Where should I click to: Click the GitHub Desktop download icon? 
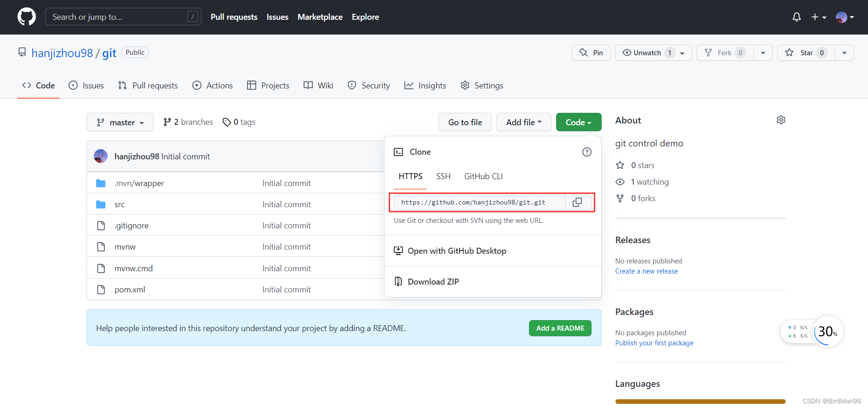(398, 251)
